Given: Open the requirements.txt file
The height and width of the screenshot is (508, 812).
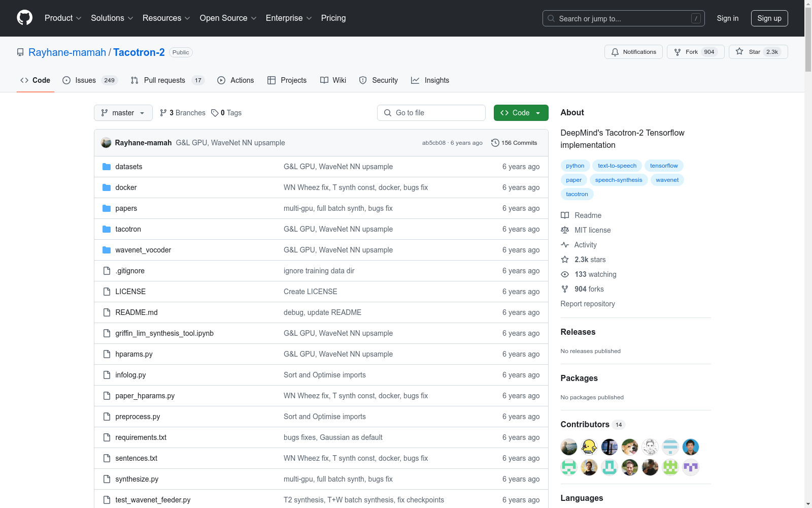Looking at the screenshot, I should pyautogui.click(x=141, y=437).
